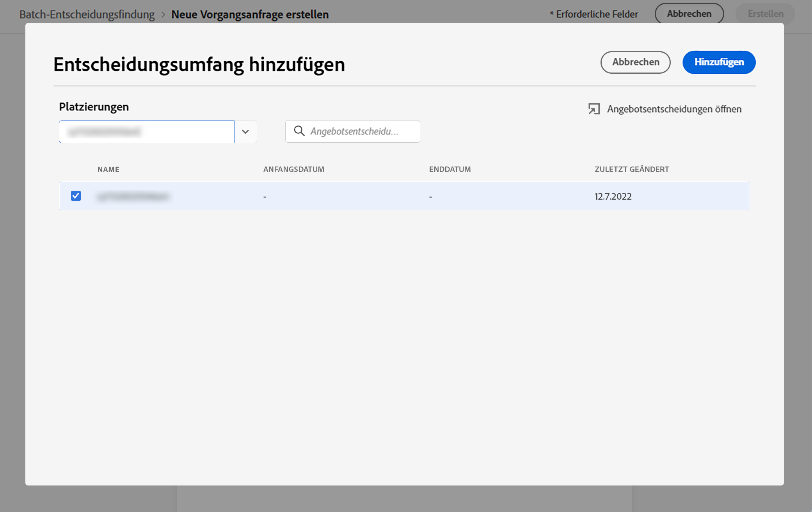The width and height of the screenshot is (812, 512).
Task: Click the magnifier search icon
Action: tap(299, 131)
